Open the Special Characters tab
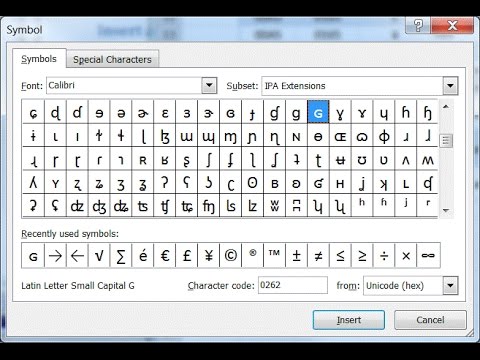This screenshot has height=360, width=480. pyautogui.click(x=112, y=59)
